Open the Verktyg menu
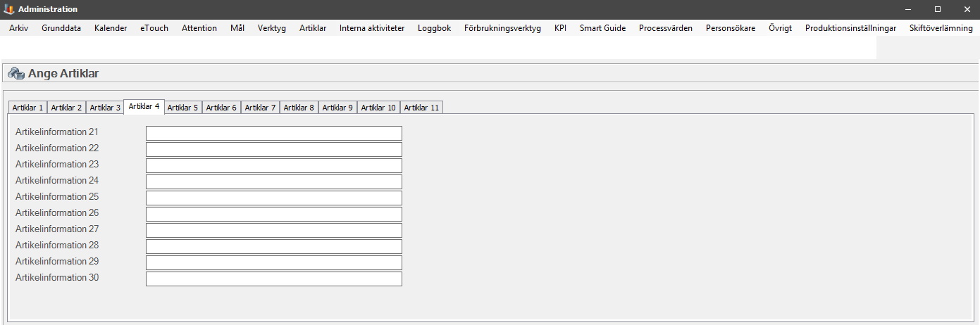The height and width of the screenshot is (325, 980). [272, 28]
